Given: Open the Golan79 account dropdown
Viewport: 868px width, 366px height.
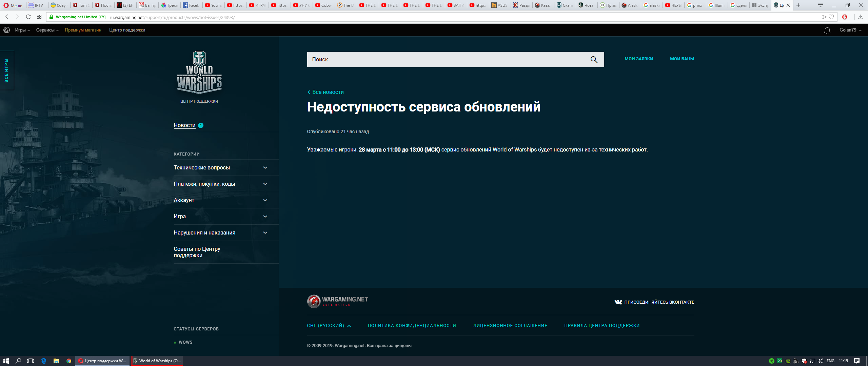Looking at the screenshot, I should coord(850,30).
